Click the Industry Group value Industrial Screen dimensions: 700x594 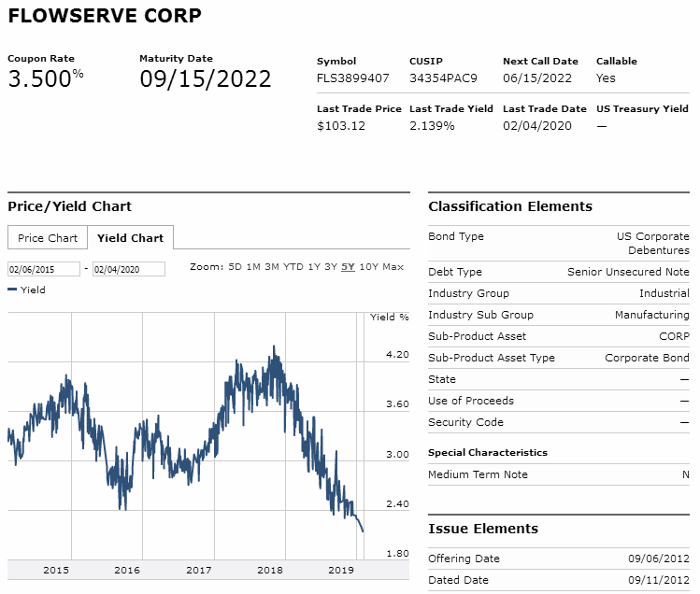click(x=664, y=293)
